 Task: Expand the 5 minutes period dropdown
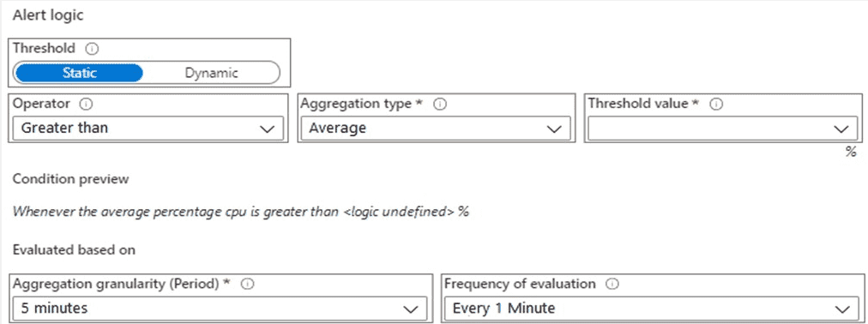(x=220, y=308)
